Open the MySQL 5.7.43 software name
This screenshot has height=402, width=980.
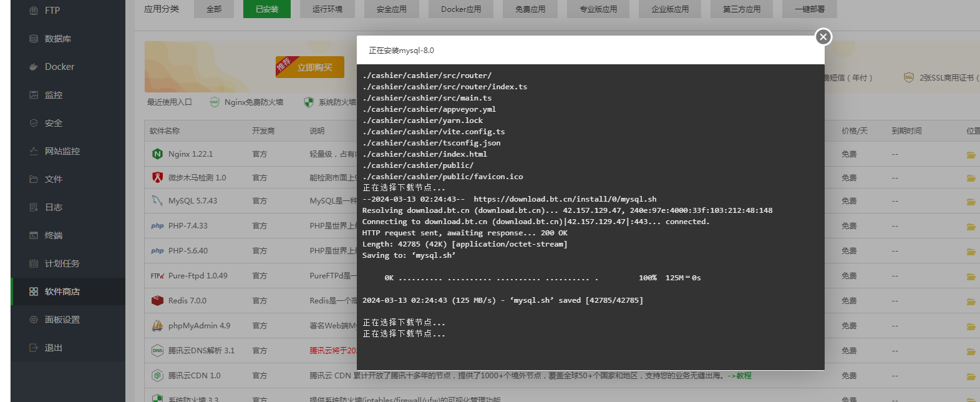[193, 201]
